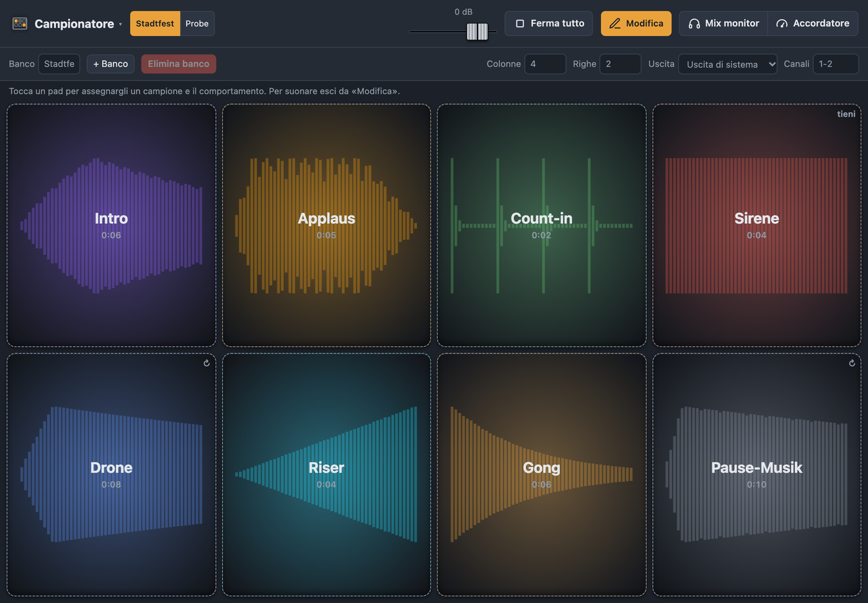Click the pencil icon in Modifica
868x603 pixels.
[x=614, y=24]
